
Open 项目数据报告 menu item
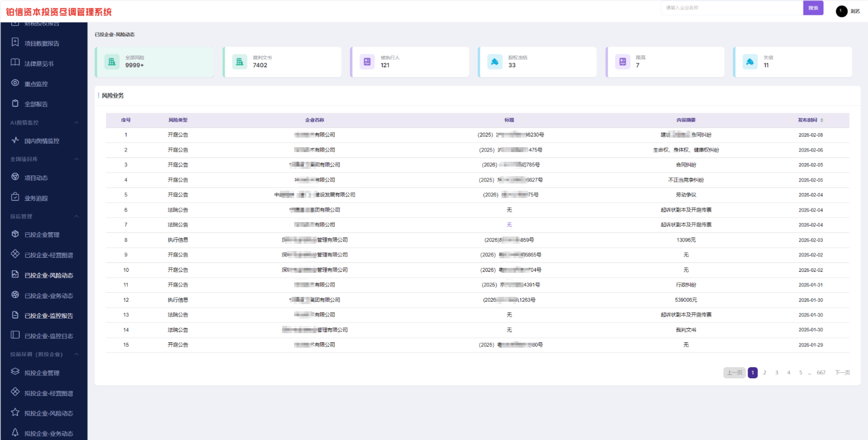42,43
